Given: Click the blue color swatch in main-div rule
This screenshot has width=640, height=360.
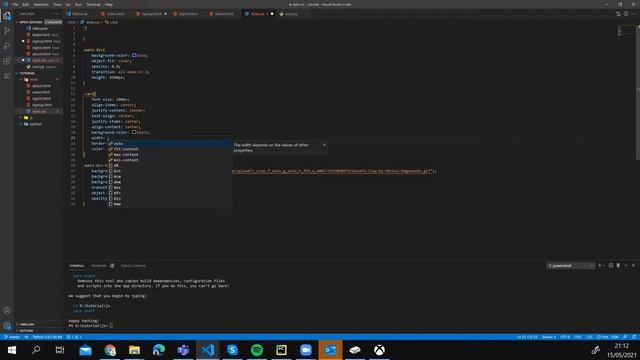Looking at the screenshot, I should click(x=134, y=55).
